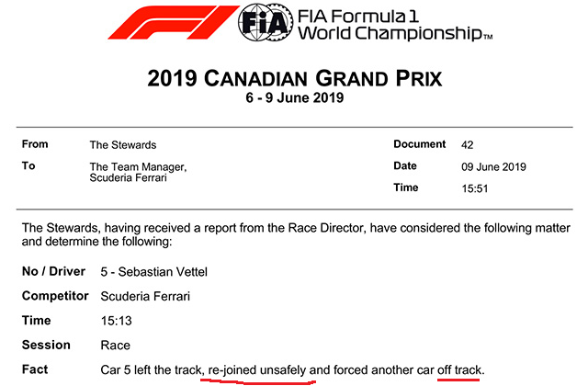
Task: Click The Team Manager recipient text
Action: 138,166
